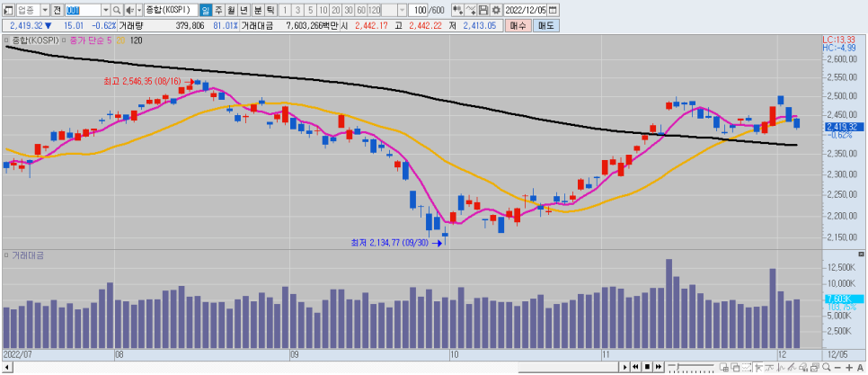
Task: Zoom in using the plus icon
Action: coord(849,367)
